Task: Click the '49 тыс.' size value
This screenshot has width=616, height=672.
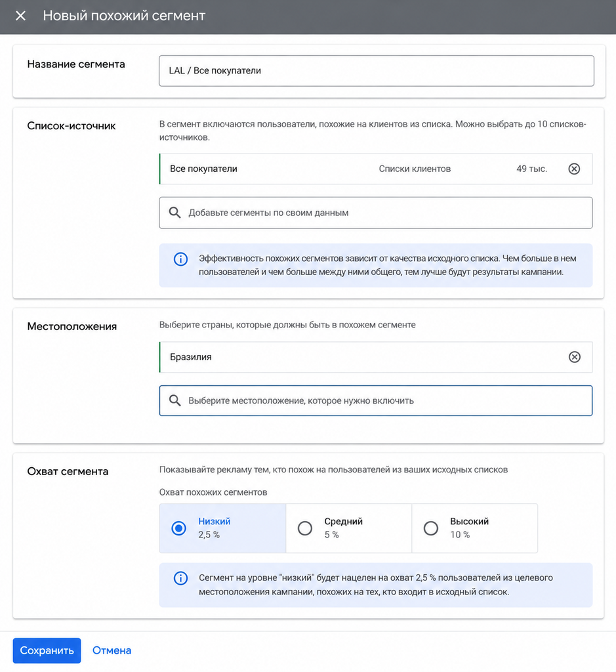Action: pyautogui.click(x=531, y=169)
